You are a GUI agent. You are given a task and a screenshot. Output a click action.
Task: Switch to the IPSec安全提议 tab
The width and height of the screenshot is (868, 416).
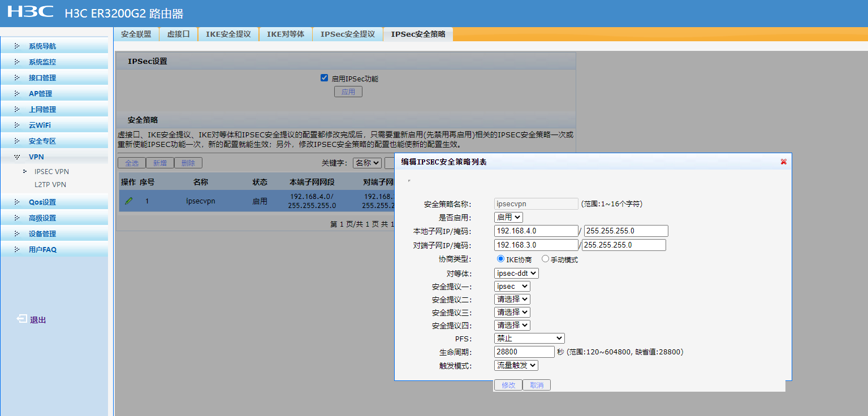coord(347,34)
